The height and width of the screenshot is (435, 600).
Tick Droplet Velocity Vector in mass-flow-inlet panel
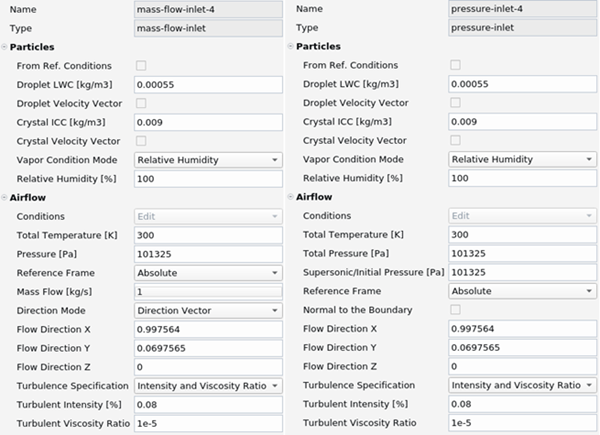tap(141, 103)
